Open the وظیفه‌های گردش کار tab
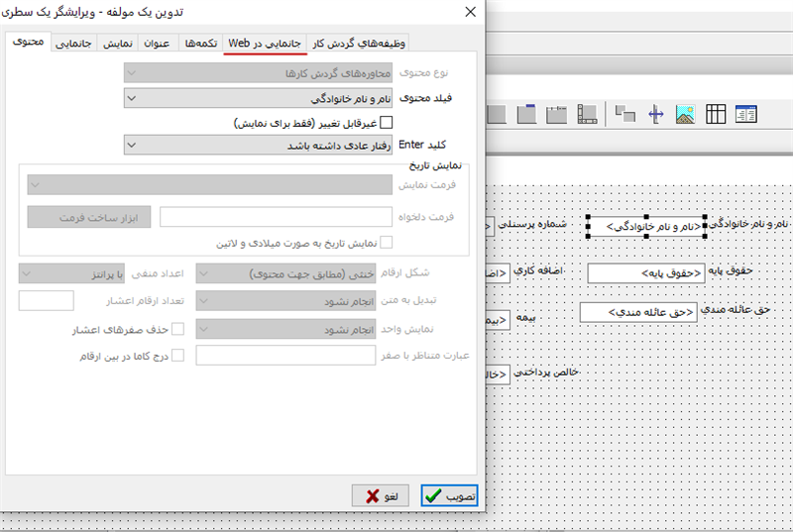The height and width of the screenshot is (532, 793). (x=358, y=43)
